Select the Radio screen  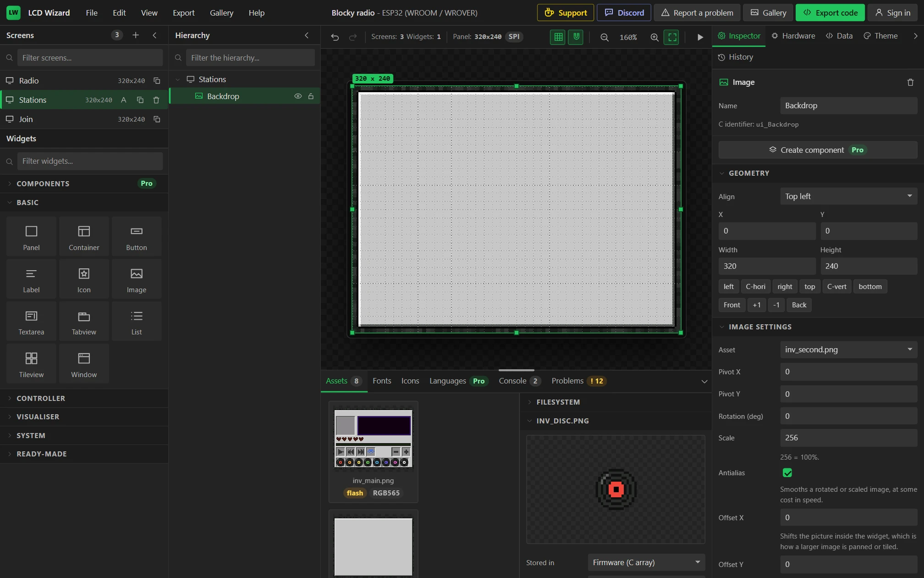tap(84, 80)
